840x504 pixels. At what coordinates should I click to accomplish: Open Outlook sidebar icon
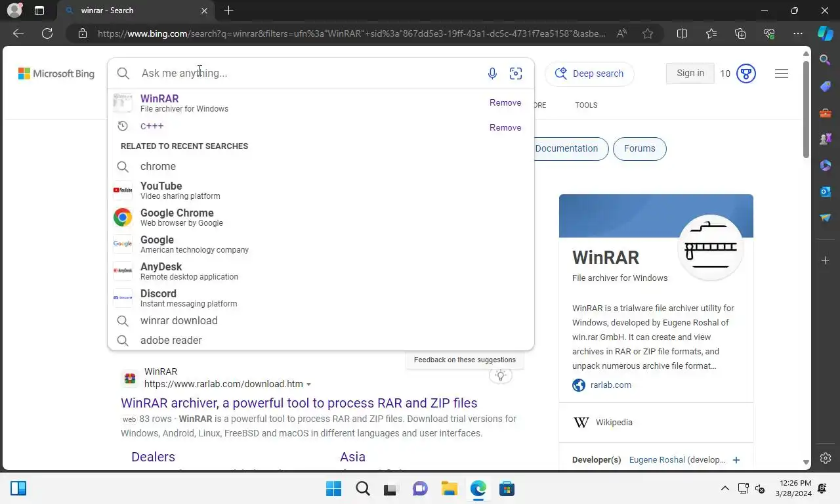click(x=826, y=192)
